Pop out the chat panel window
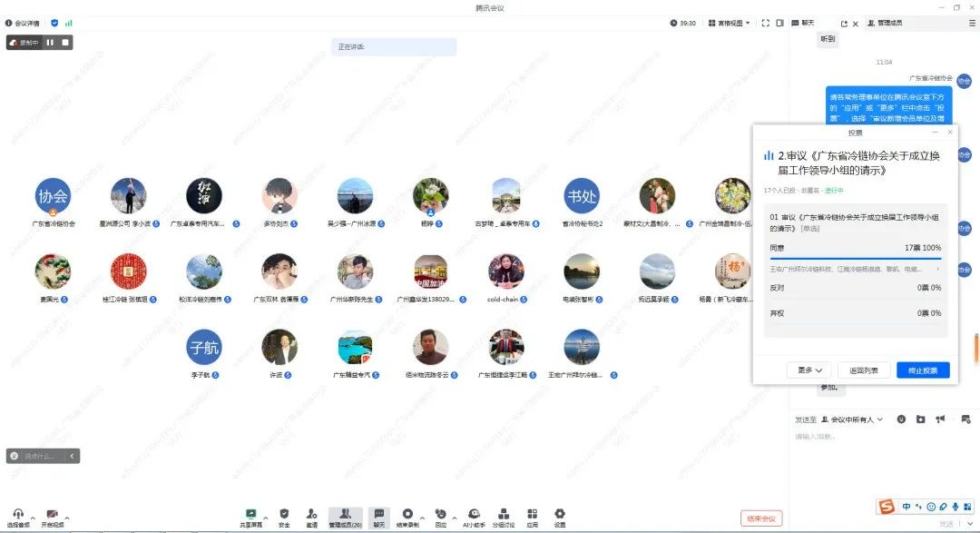 point(845,24)
